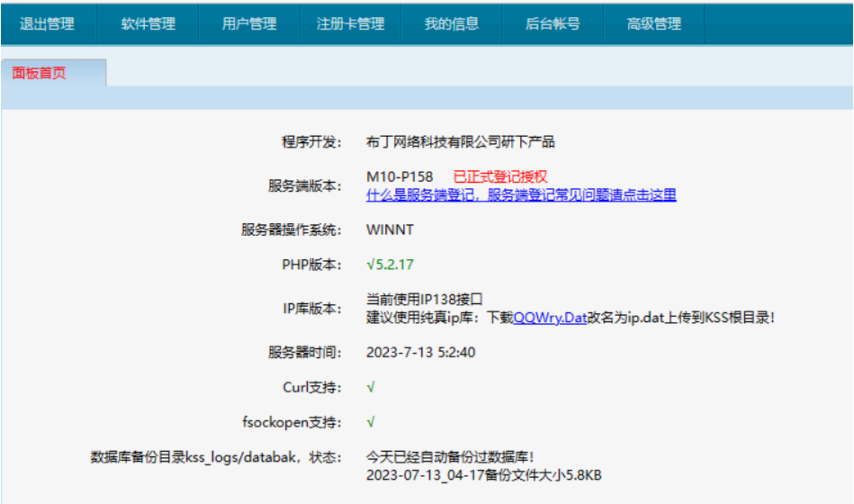Select the Curl支持 label

tap(312, 387)
